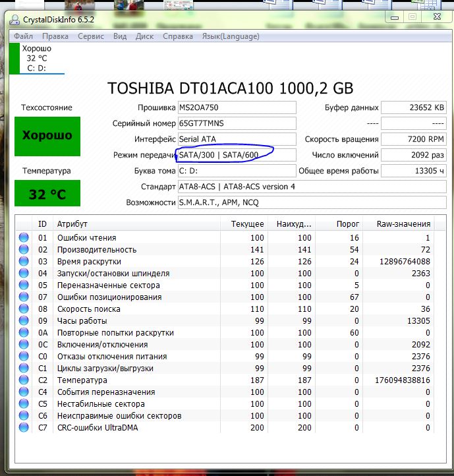Open the Сервис menu
This screenshot has height=476, width=454.
coord(91,36)
